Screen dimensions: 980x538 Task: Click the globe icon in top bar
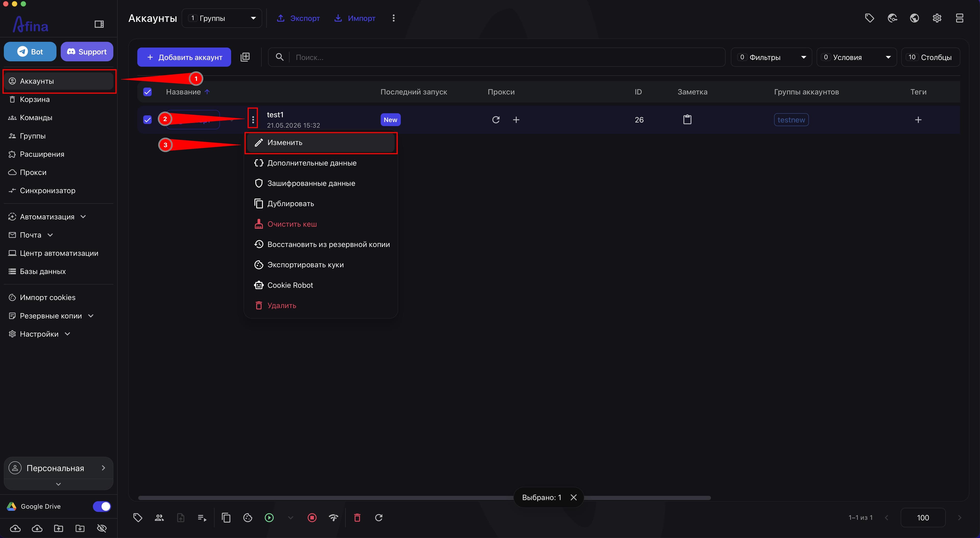[x=914, y=18]
